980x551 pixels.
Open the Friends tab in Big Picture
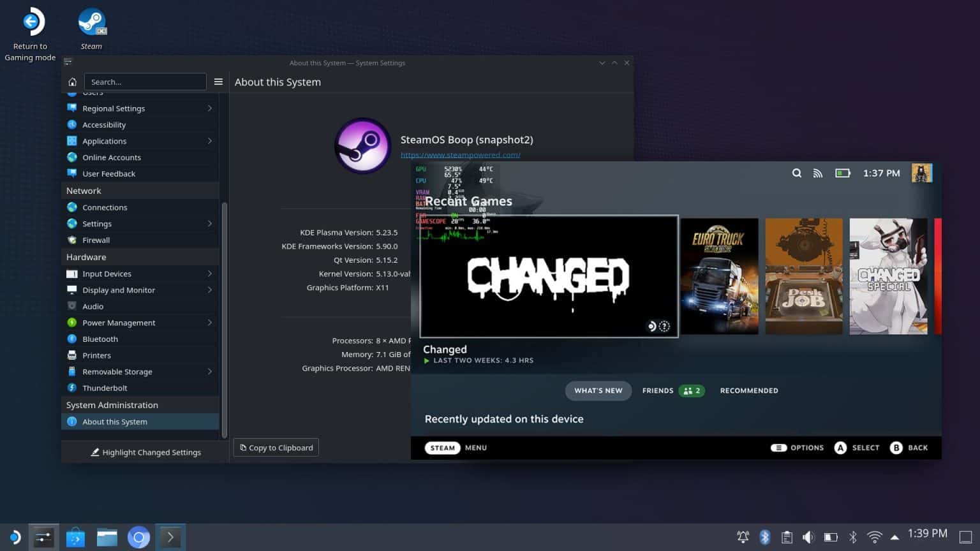click(x=658, y=390)
